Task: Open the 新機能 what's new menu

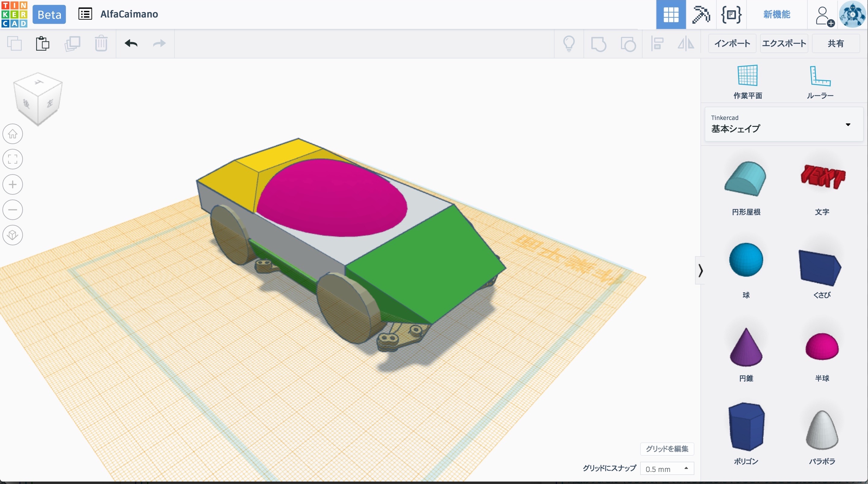Action: tap(777, 14)
